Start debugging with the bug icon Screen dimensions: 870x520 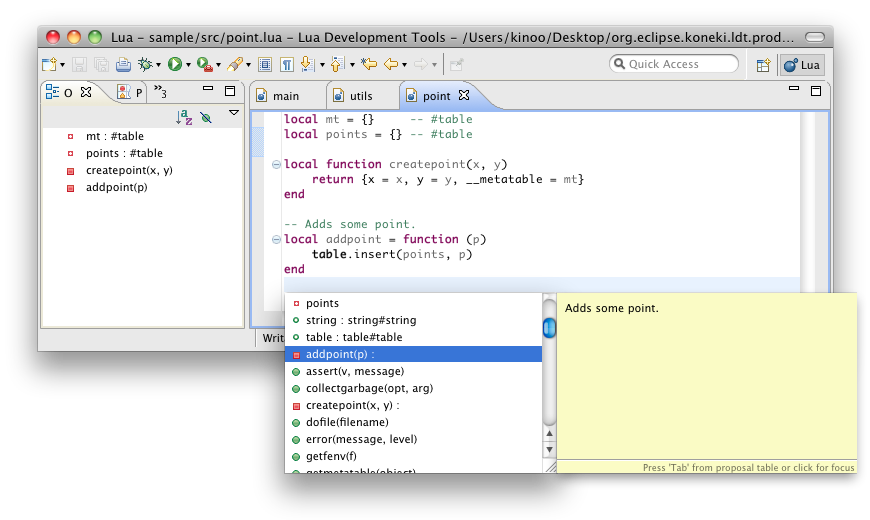(x=145, y=64)
